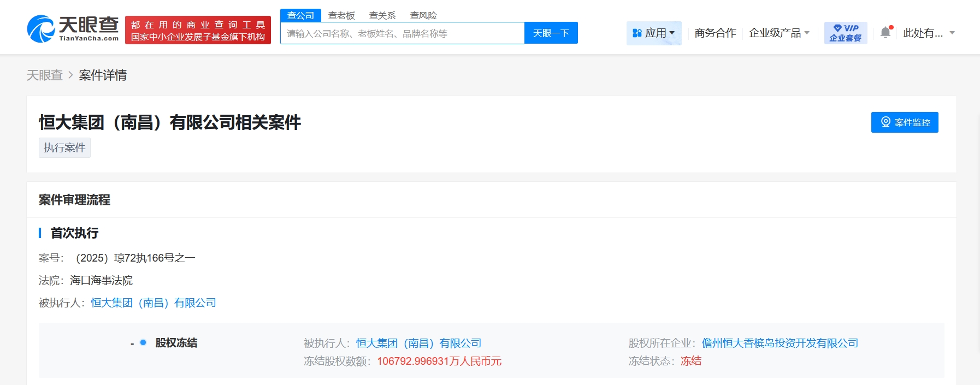980x385 pixels.
Task: Open the 应用 apps dropdown
Action: click(653, 33)
